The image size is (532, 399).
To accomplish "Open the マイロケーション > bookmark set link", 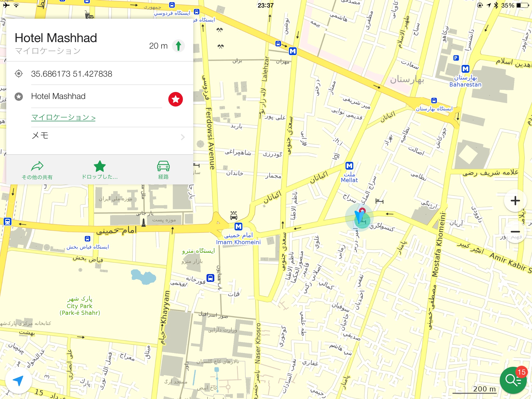I will tap(63, 117).
